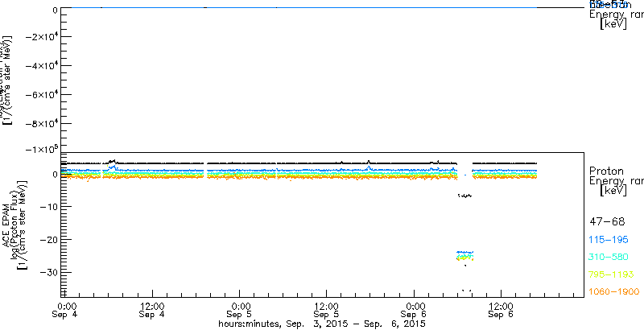
Task: Click the -10 tick label on proton axis
Action: (48, 207)
